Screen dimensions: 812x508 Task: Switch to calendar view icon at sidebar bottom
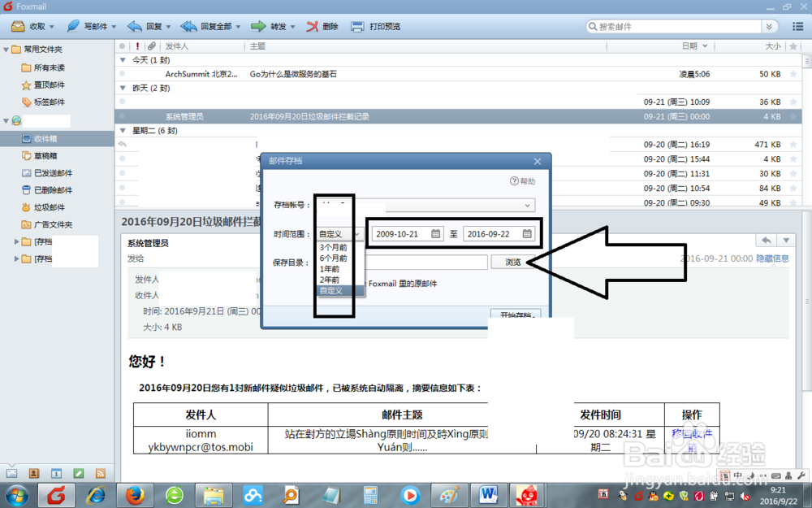(56, 473)
